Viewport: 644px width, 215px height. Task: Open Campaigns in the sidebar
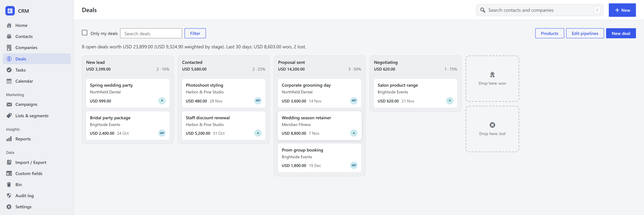click(37, 104)
